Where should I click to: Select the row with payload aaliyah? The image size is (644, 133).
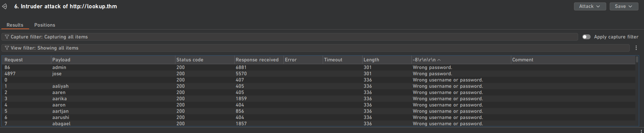pyautogui.click(x=318, y=86)
